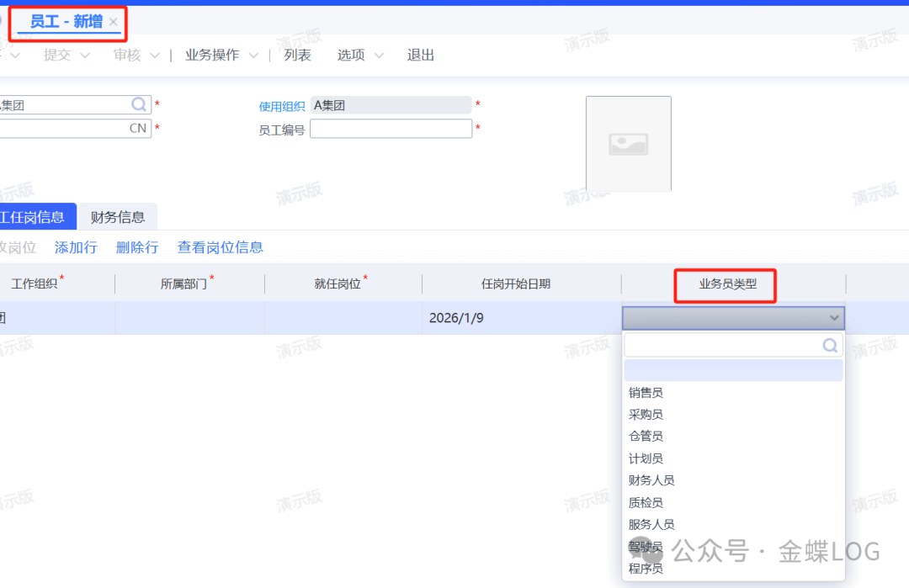Click the 添加行 link
The width and height of the screenshot is (909, 588).
(76, 247)
